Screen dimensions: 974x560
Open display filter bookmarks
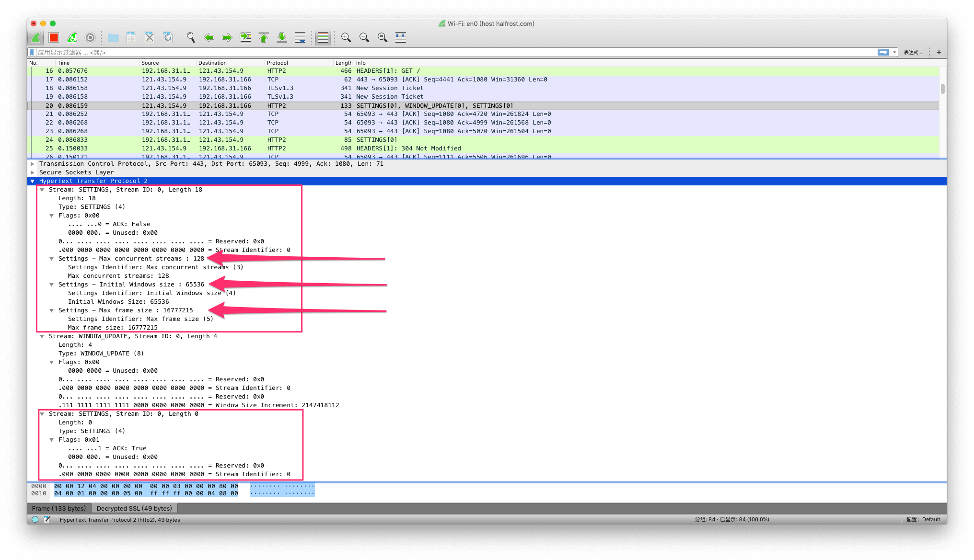(x=32, y=52)
